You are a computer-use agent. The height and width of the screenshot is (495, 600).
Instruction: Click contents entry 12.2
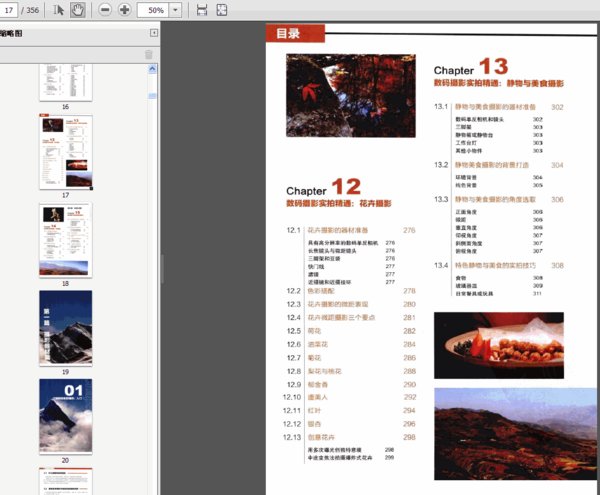(351, 291)
